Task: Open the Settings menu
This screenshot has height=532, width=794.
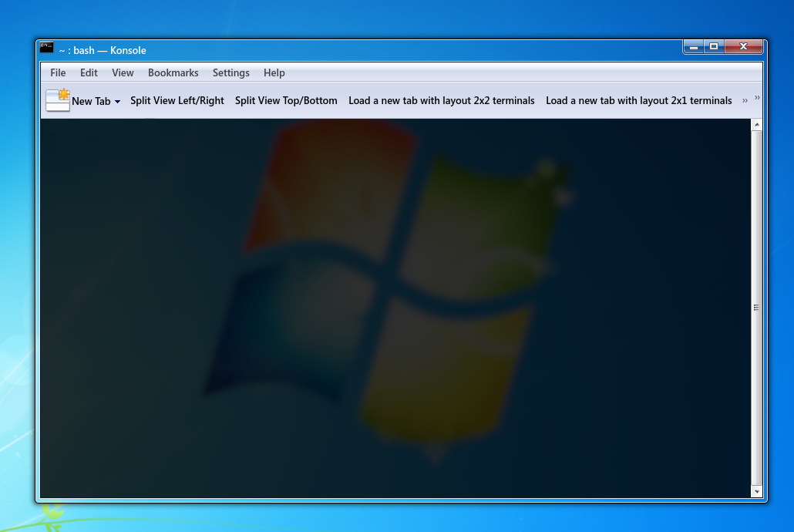Action: [x=231, y=73]
